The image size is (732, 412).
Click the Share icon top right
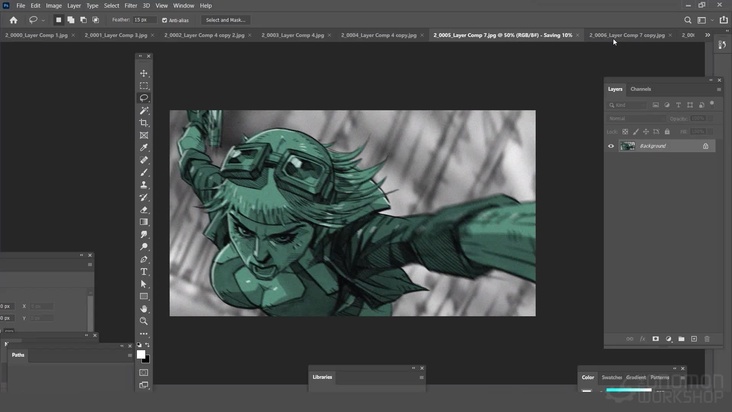pos(724,20)
